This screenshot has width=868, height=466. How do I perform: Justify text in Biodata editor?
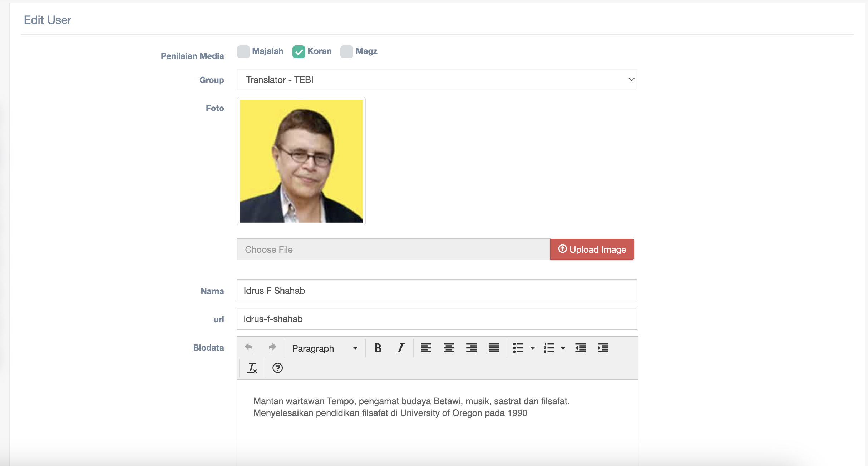pyautogui.click(x=494, y=348)
